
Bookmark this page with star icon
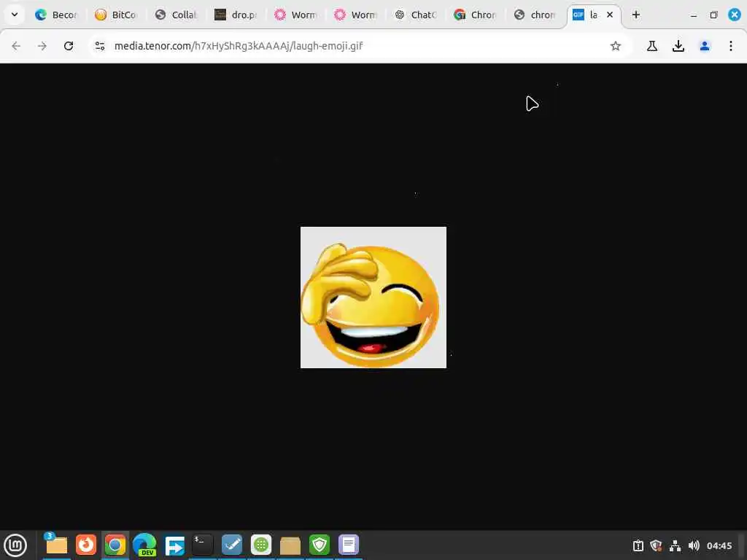pos(616,46)
